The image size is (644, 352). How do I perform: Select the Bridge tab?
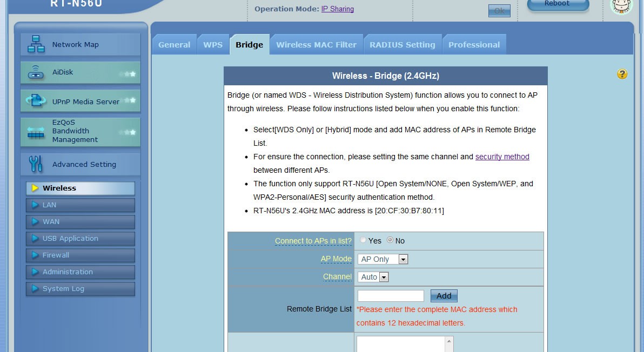tap(249, 45)
